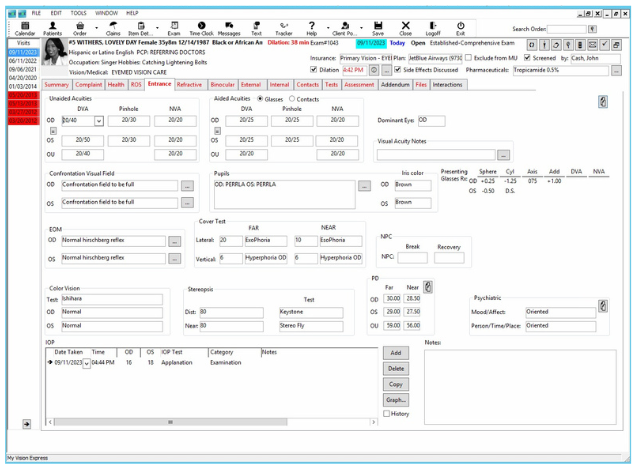Click the Tracker toolbar icon

pos(284,28)
